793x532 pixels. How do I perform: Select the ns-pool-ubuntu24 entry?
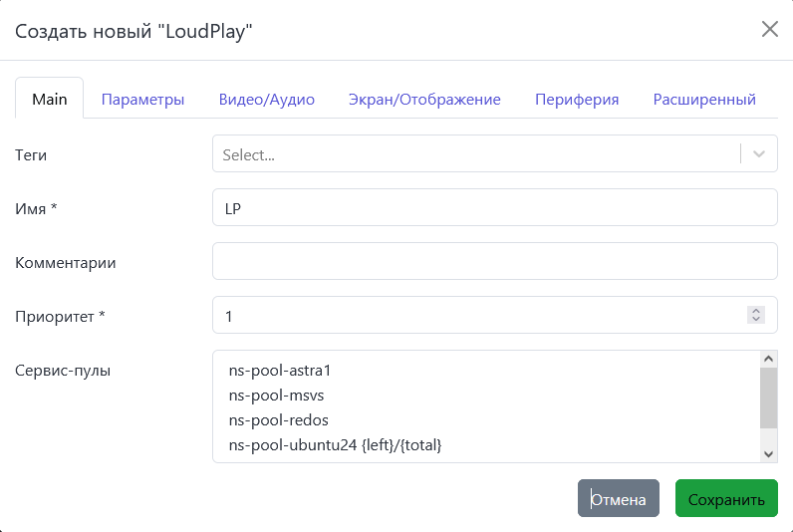pos(334,445)
